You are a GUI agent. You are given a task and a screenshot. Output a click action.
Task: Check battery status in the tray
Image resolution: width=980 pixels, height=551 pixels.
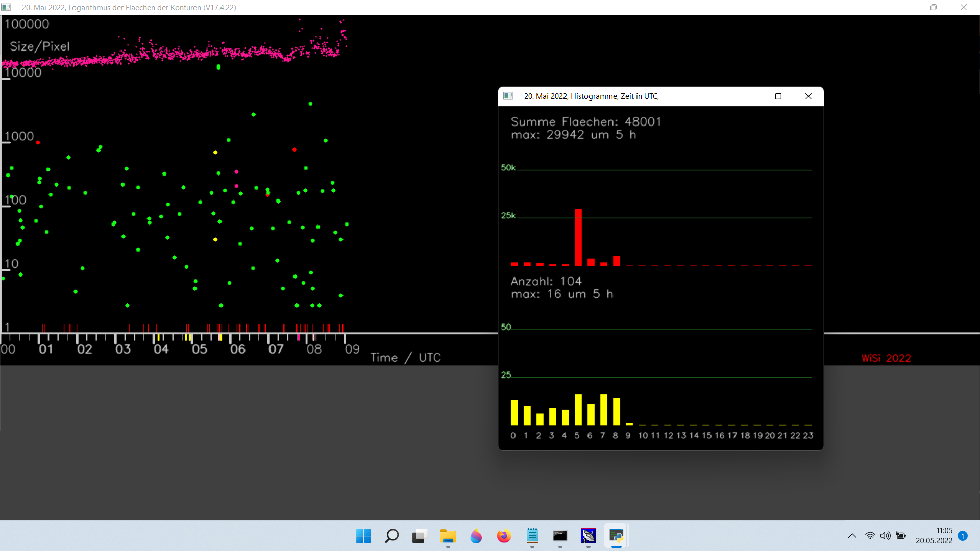coord(901,536)
